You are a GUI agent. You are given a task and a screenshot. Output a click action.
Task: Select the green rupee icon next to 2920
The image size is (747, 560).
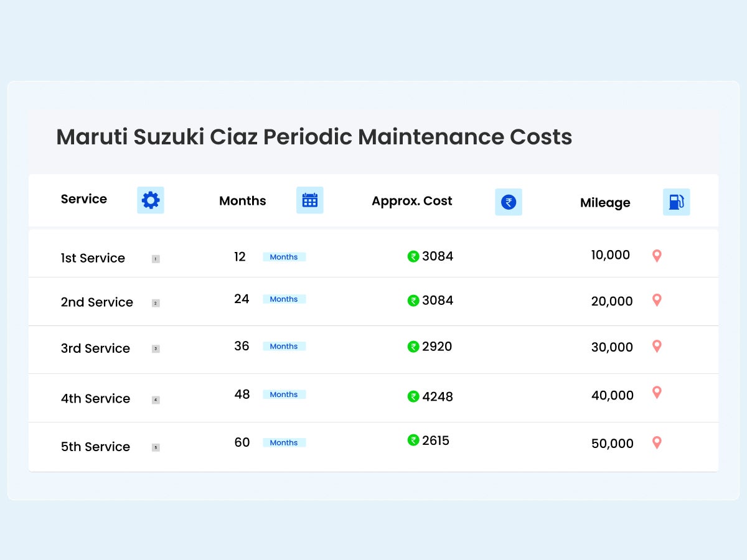pos(413,347)
